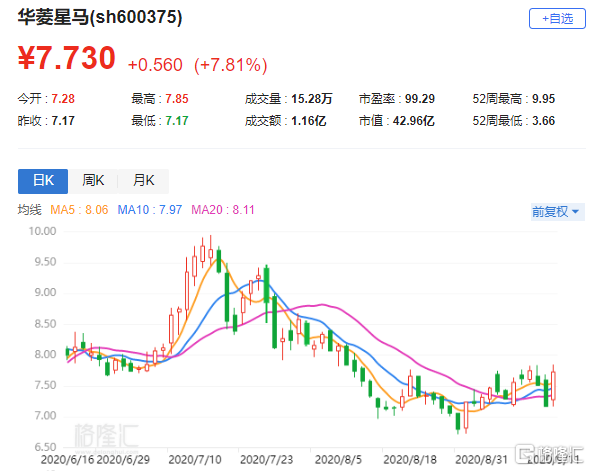The image size is (590, 471).
Task: Click the 2020/8/31 date axis label
Action: [x=481, y=460]
